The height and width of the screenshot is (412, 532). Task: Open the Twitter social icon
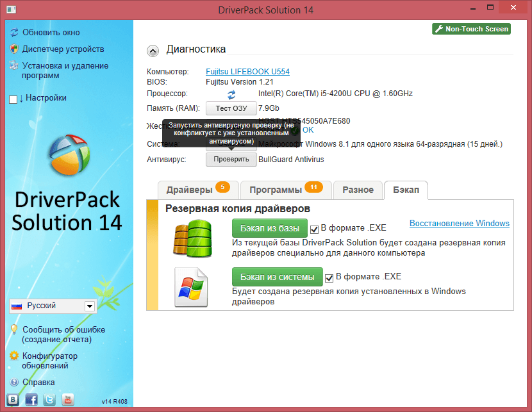click(x=49, y=399)
